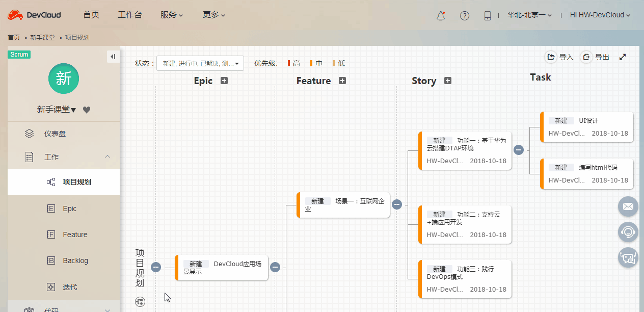The width and height of the screenshot is (644, 312).
Task: Click the notification bell icon
Action: 440,15
